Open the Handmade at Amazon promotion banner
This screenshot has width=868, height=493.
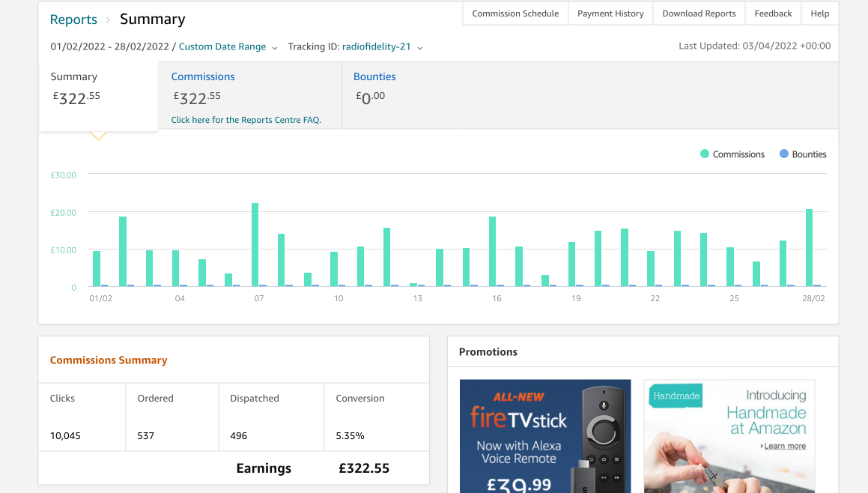point(729,437)
